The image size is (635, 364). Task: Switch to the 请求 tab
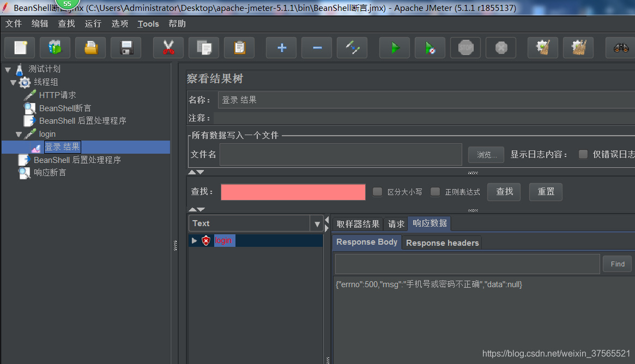click(396, 224)
